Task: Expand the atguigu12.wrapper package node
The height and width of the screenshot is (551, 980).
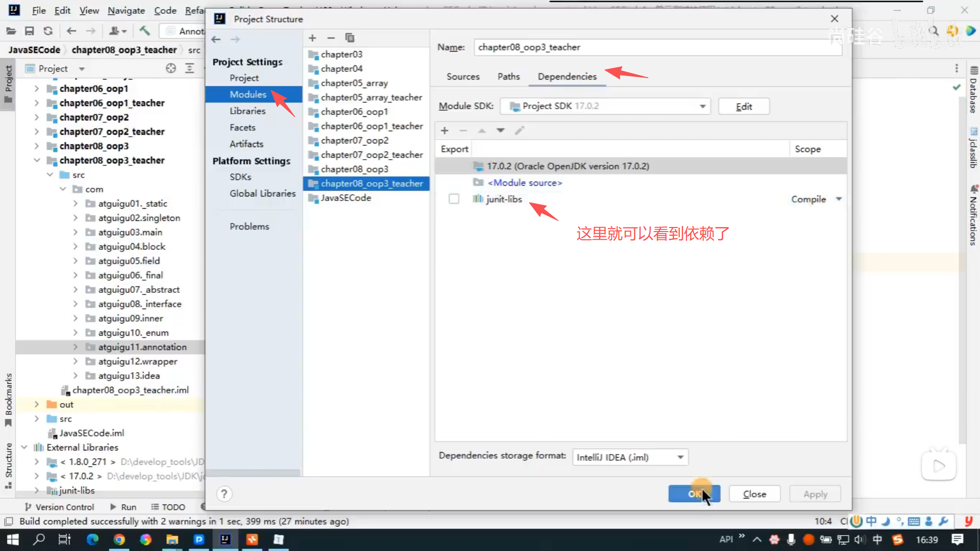Action: (76, 361)
